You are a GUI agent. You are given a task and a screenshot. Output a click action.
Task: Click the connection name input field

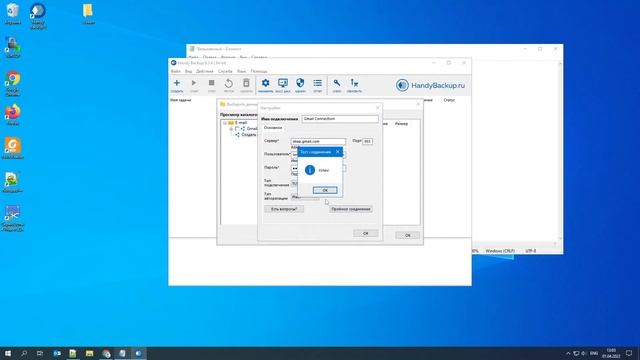340,119
